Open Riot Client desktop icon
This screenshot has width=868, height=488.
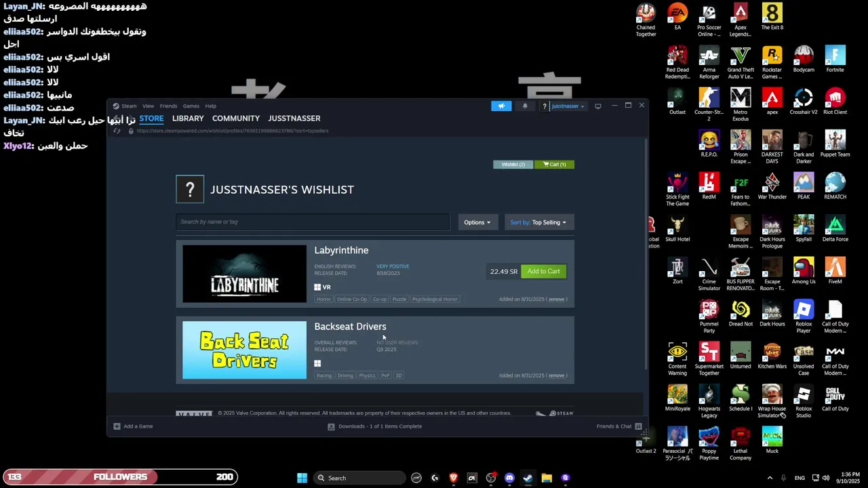pyautogui.click(x=835, y=102)
